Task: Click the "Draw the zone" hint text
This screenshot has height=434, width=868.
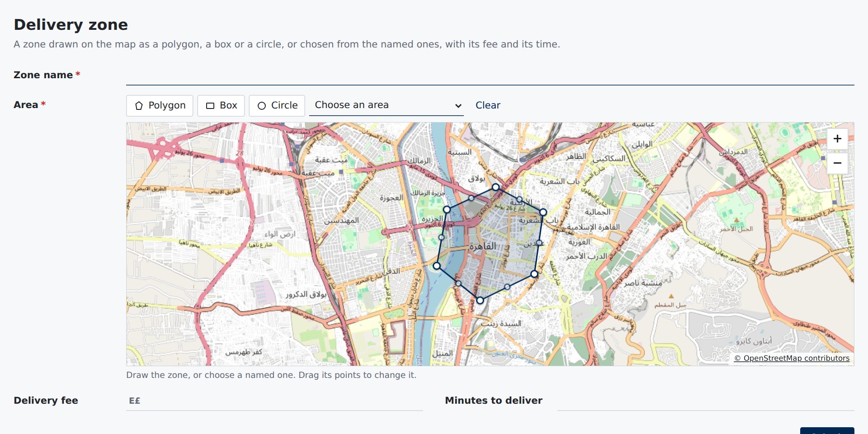Action: click(x=271, y=375)
